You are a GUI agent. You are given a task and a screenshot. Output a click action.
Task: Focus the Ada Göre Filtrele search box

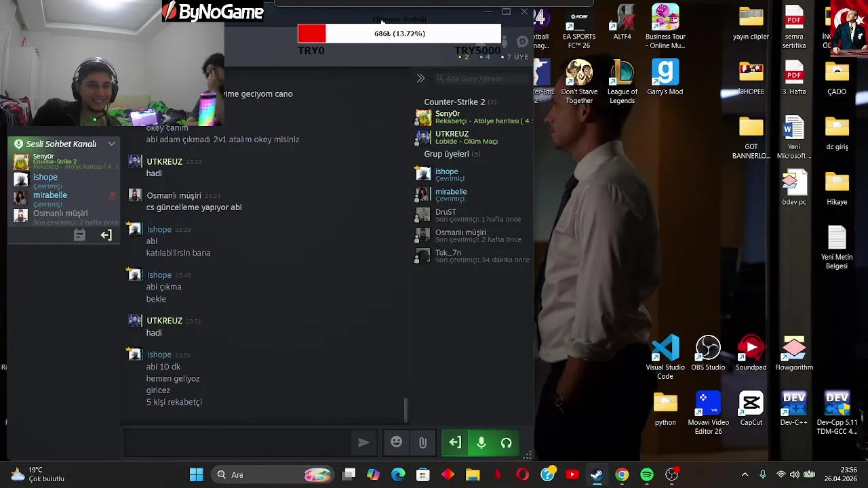481,79
